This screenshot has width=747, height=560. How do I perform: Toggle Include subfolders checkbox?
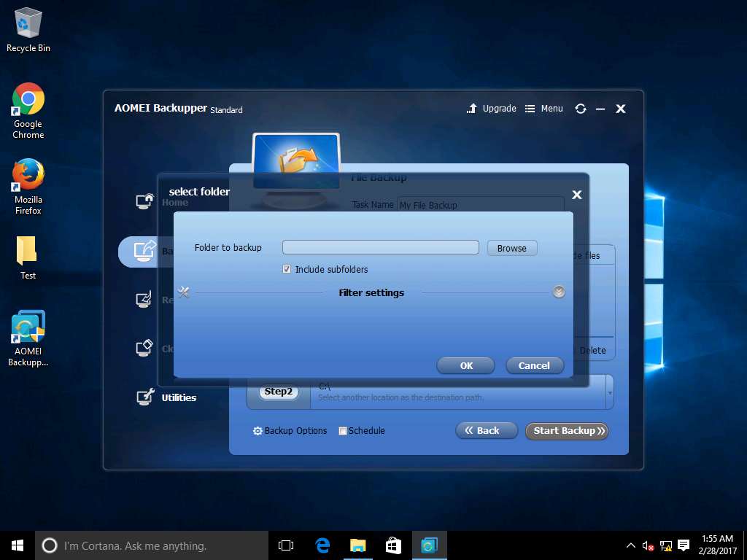(x=287, y=269)
